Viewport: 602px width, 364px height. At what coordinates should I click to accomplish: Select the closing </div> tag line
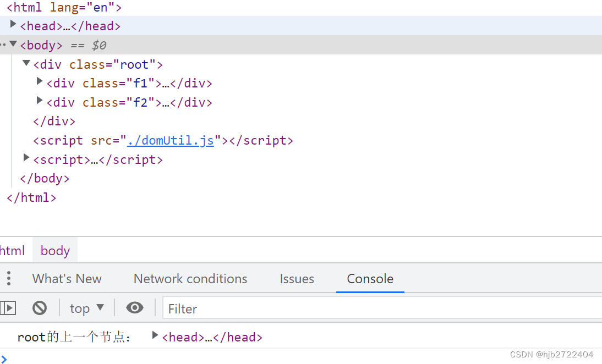point(54,122)
